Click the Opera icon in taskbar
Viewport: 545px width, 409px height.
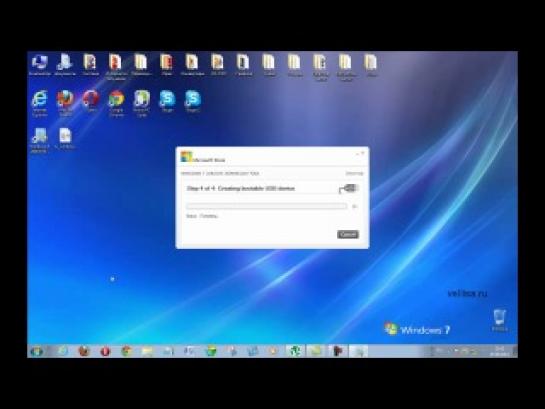[x=105, y=351]
